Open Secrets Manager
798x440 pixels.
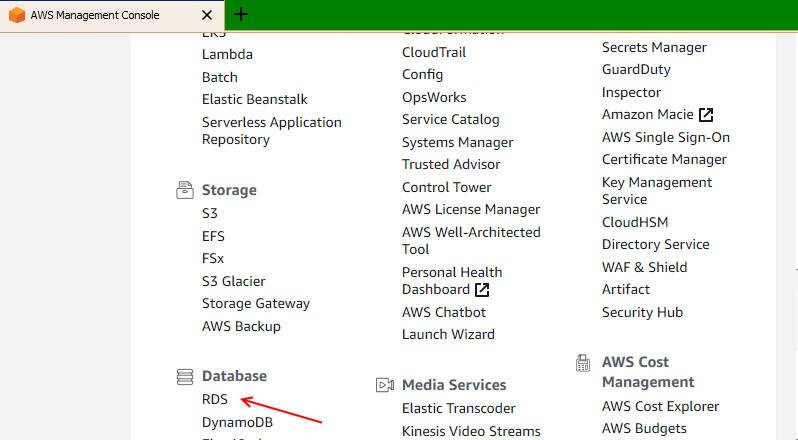(654, 47)
